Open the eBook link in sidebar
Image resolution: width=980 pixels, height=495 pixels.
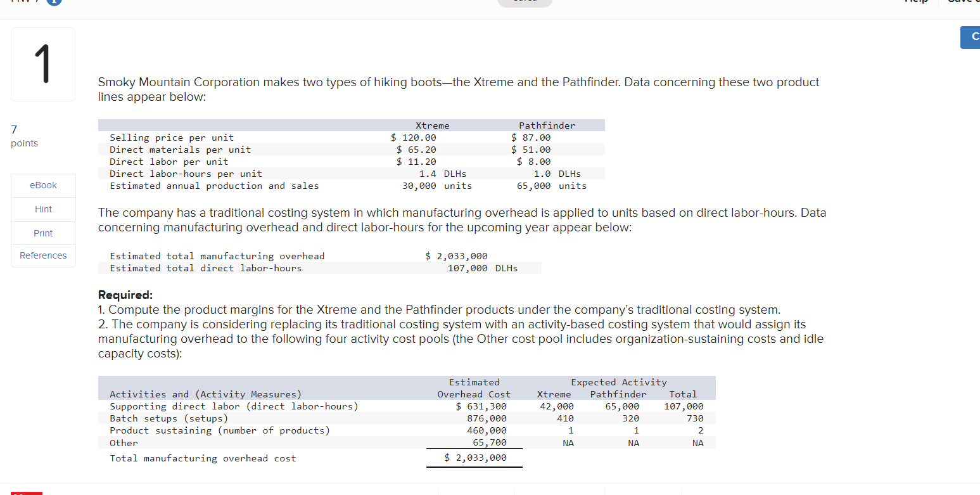click(43, 185)
